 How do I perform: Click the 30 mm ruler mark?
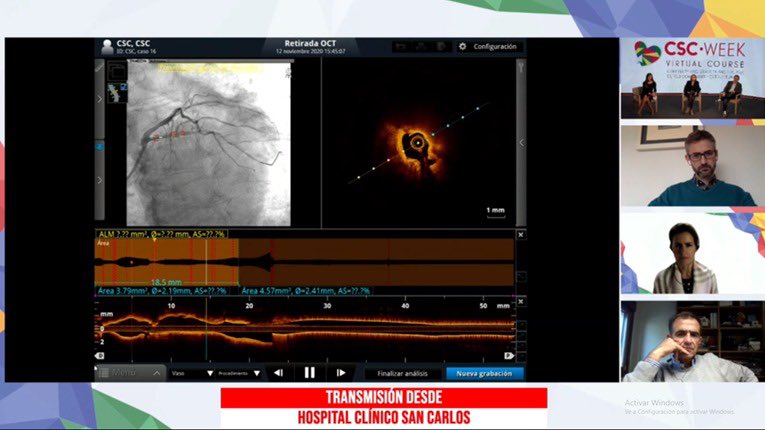327,306
